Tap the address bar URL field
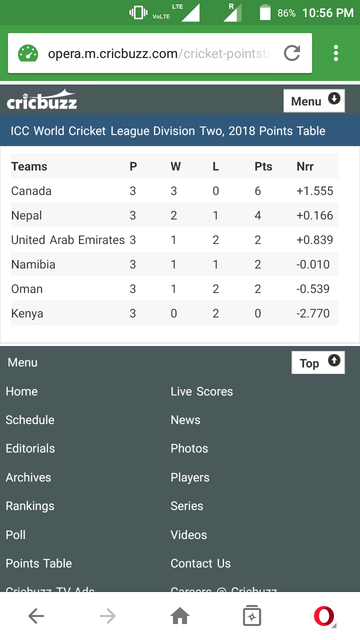The height and width of the screenshot is (640, 360). pyautogui.click(x=160, y=53)
